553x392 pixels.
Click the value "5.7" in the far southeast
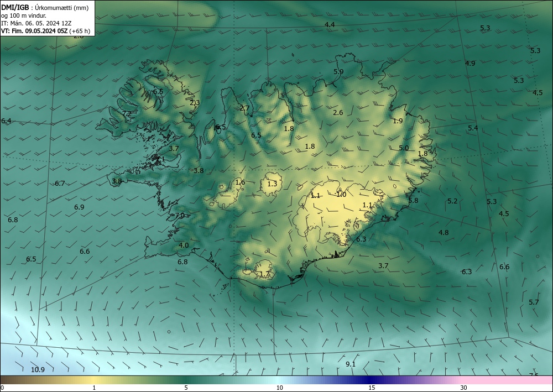(534, 302)
